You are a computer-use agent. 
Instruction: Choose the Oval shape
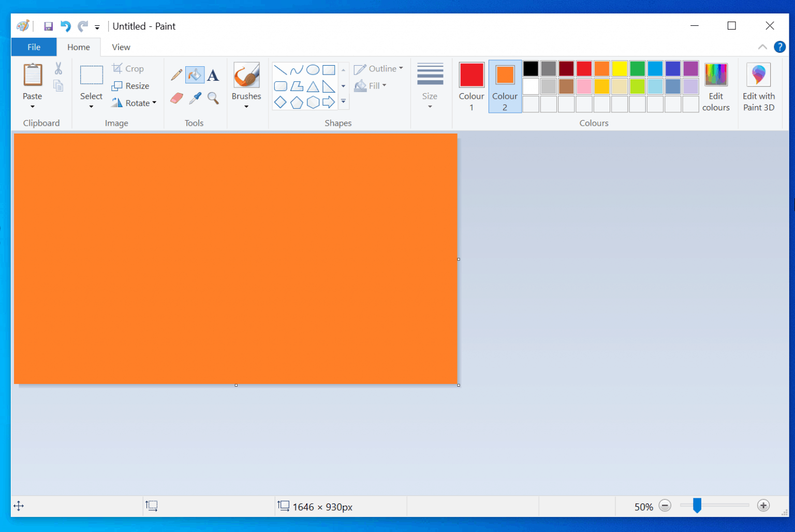(x=313, y=69)
